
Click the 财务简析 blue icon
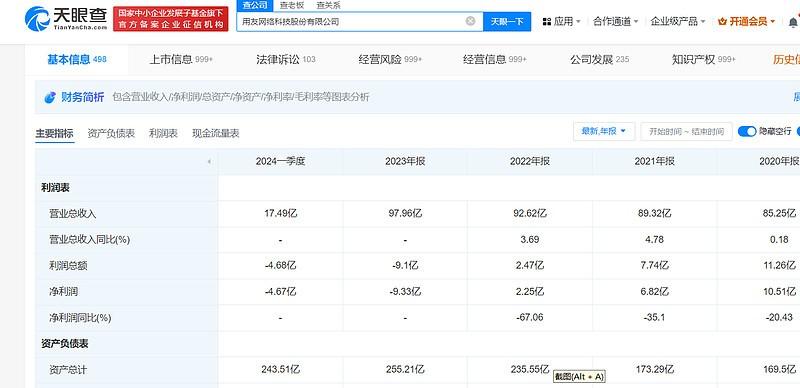[x=50, y=97]
